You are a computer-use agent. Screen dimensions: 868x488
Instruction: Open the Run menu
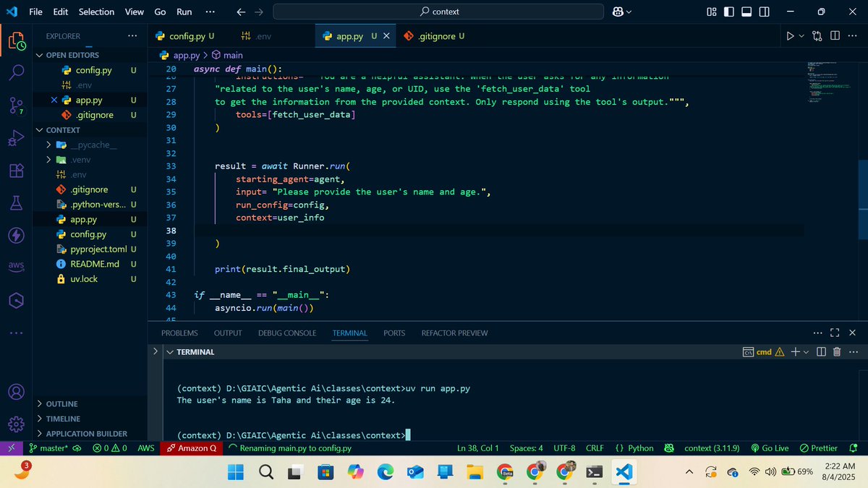[x=184, y=12]
